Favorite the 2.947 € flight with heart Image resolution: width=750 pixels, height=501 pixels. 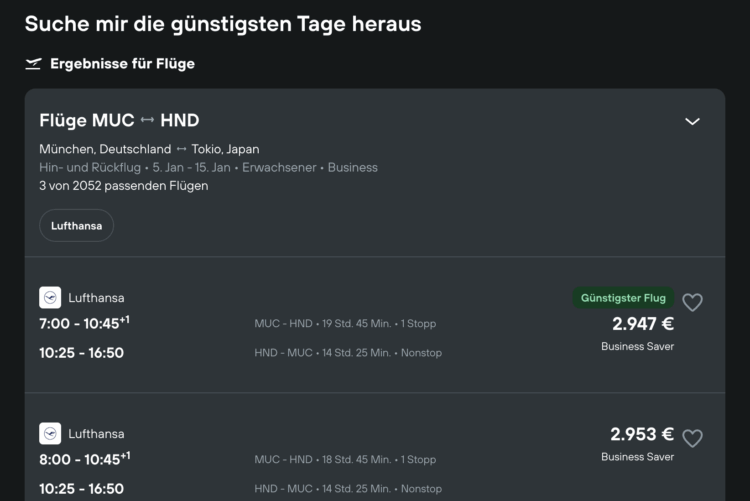click(692, 302)
